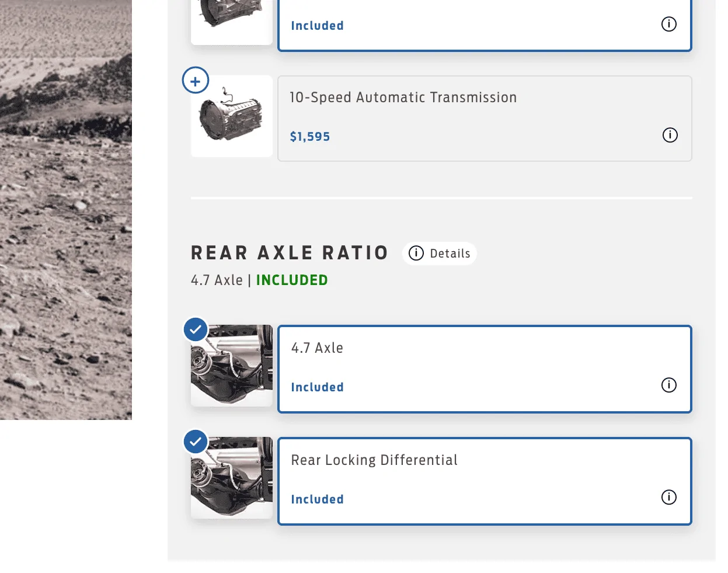The width and height of the screenshot is (728, 573).
Task: Add 10-Speed Automatic Transmission with plus icon
Action: (x=196, y=81)
